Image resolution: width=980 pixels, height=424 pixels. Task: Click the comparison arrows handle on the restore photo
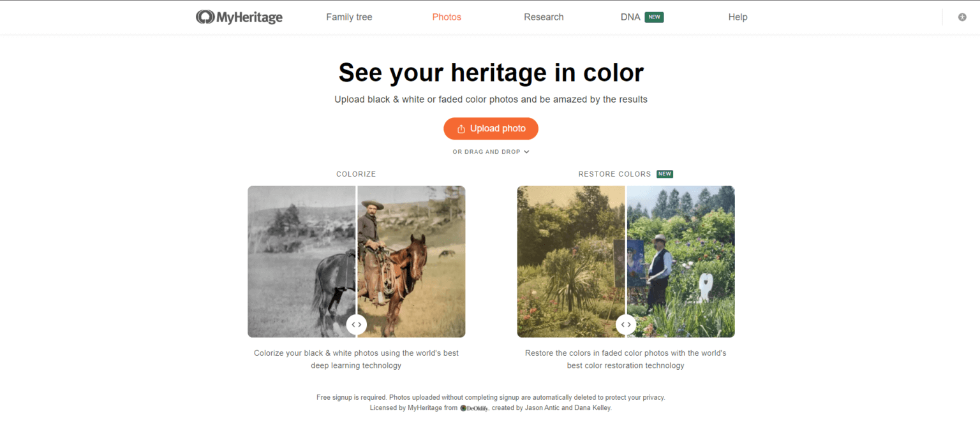tap(625, 325)
